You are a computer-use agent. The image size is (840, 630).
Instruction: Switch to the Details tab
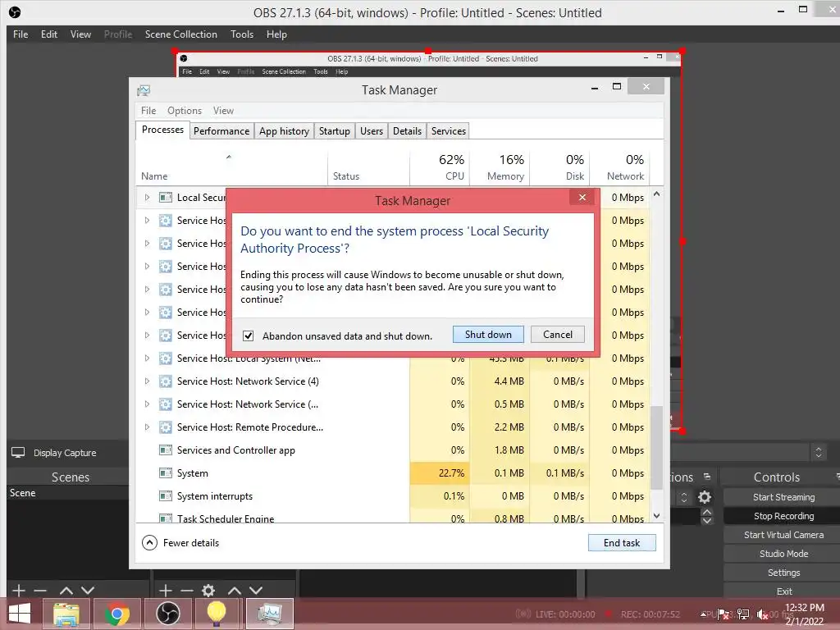coord(407,131)
